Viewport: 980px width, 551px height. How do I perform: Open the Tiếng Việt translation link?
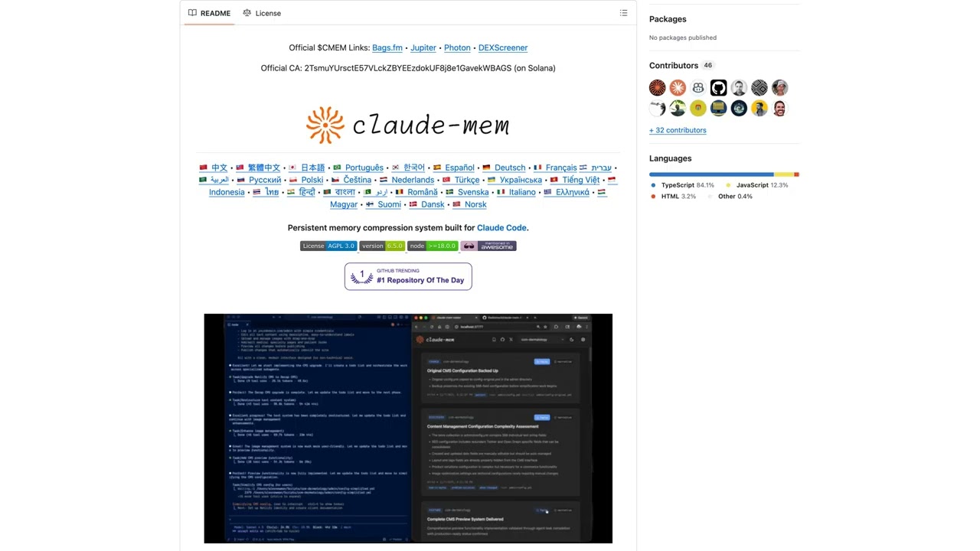tap(575, 180)
